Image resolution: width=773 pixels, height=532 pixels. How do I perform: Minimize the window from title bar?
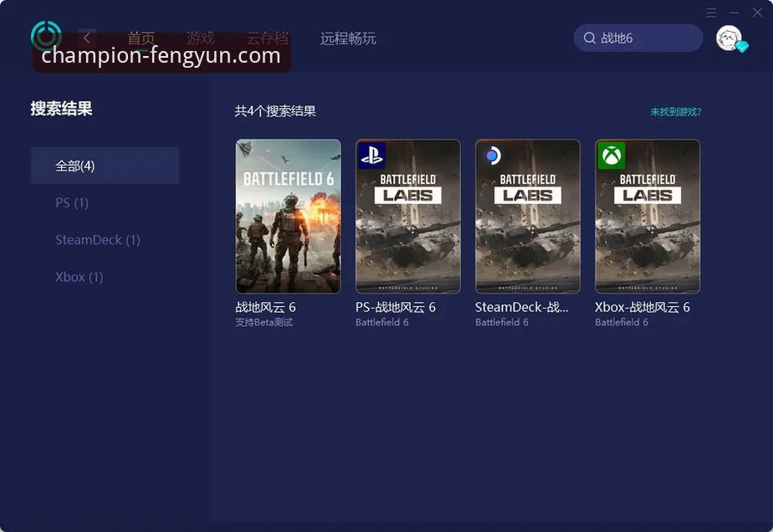point(735,13)
